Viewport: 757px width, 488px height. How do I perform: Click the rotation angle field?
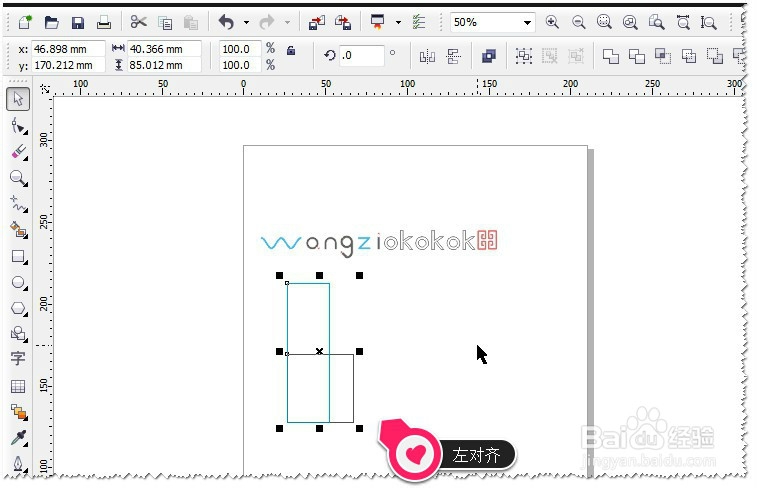tap(362, 56)
